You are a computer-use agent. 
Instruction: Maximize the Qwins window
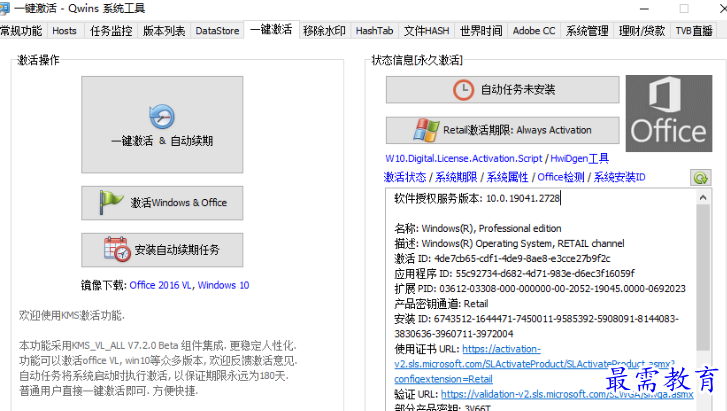pyautogui.click(x=684, y=8)
